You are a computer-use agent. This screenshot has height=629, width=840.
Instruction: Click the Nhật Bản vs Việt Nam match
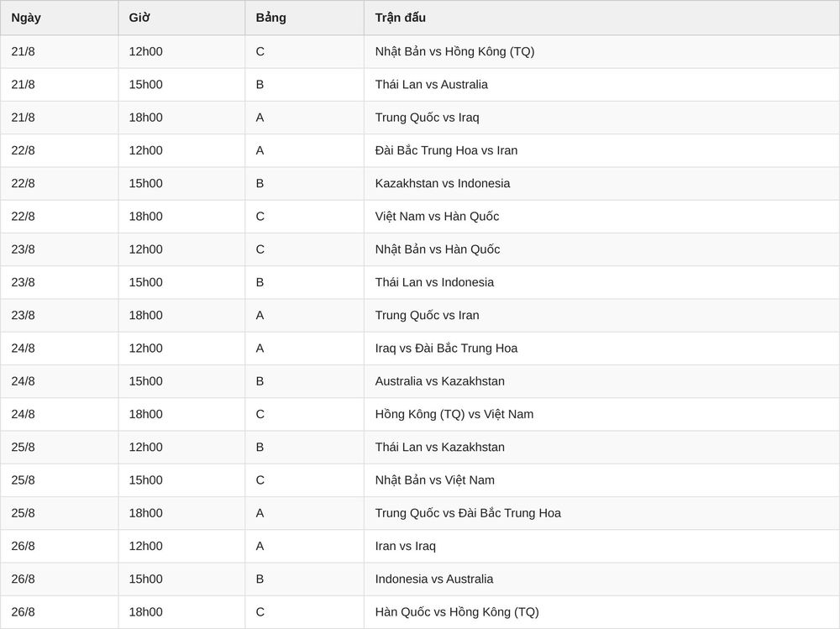[435, 480]
